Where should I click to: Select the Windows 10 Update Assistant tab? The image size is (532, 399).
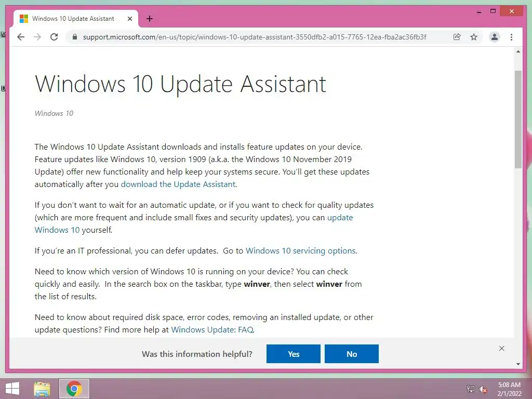point(75,19)
